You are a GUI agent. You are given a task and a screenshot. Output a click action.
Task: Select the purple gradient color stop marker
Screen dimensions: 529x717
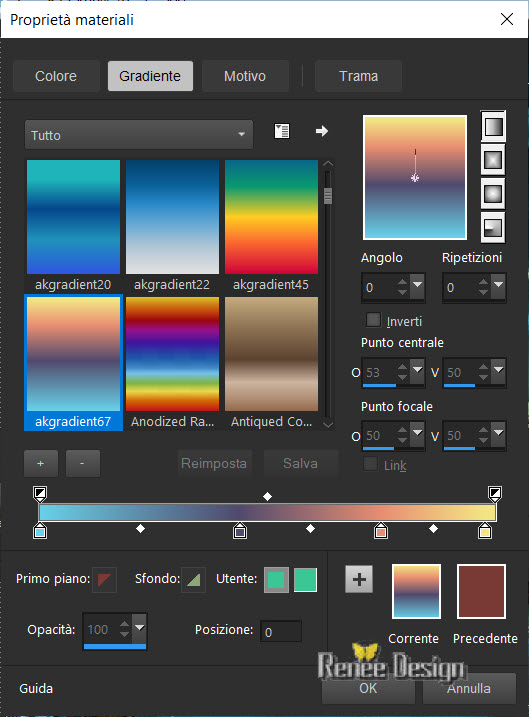(x=240, y=531)
